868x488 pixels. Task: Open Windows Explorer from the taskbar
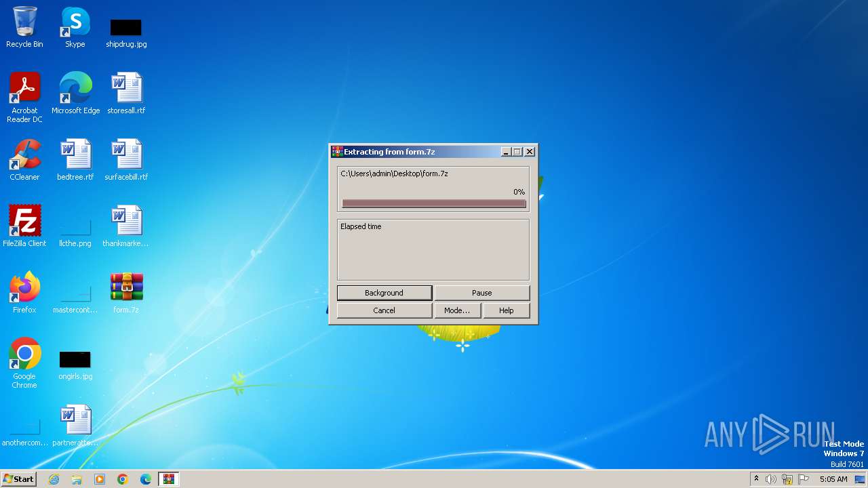point(77,479)
